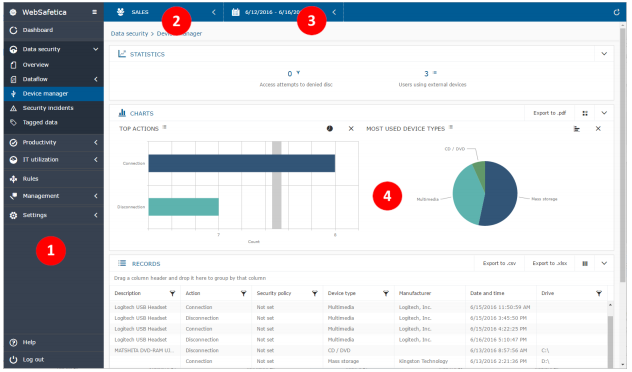Expand the Dataflow submenu arrow
Screen dimensions: 632x372
click(x=96, y=79)
